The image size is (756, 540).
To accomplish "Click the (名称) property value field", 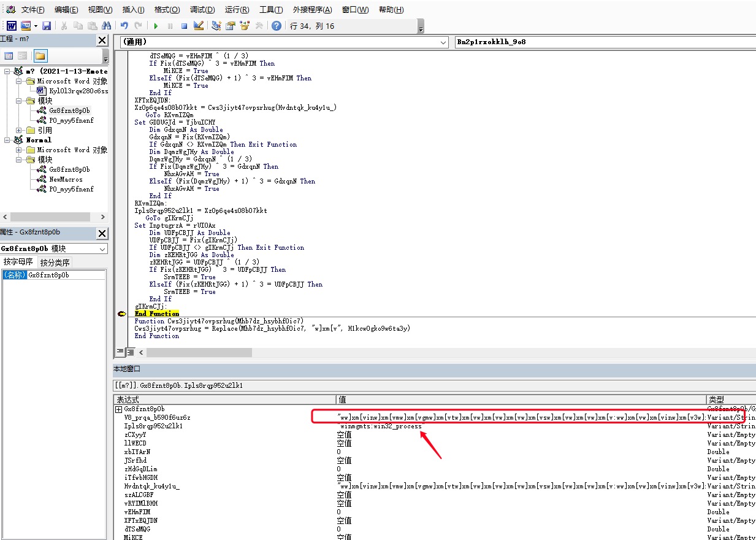I will click(66, 275).
